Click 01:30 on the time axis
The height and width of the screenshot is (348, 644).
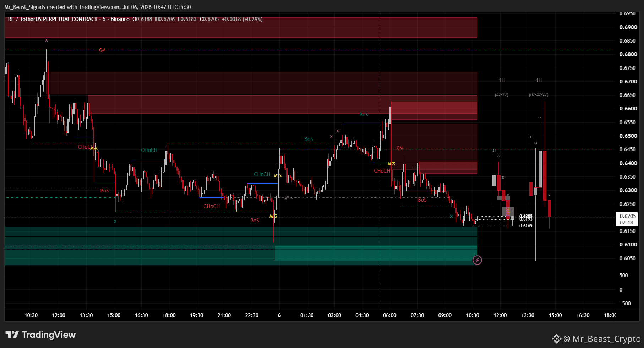307,315
